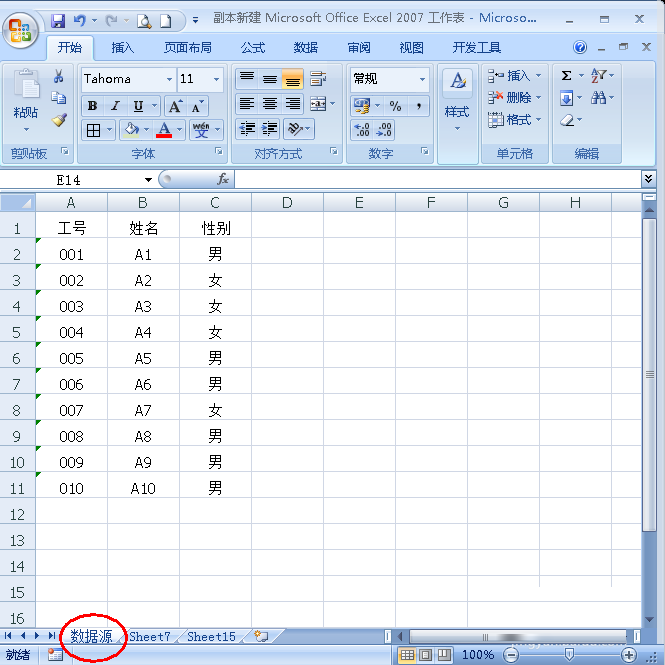This screenshot has height=665, width=665.
Task: Open print preview from the quick access toolbar
Action: coord(144,21)
